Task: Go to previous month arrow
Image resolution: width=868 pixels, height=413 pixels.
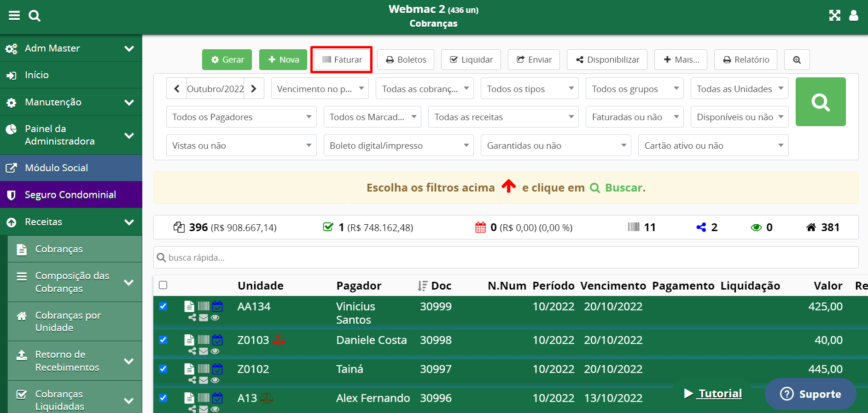Action: (x=177, y=88)
